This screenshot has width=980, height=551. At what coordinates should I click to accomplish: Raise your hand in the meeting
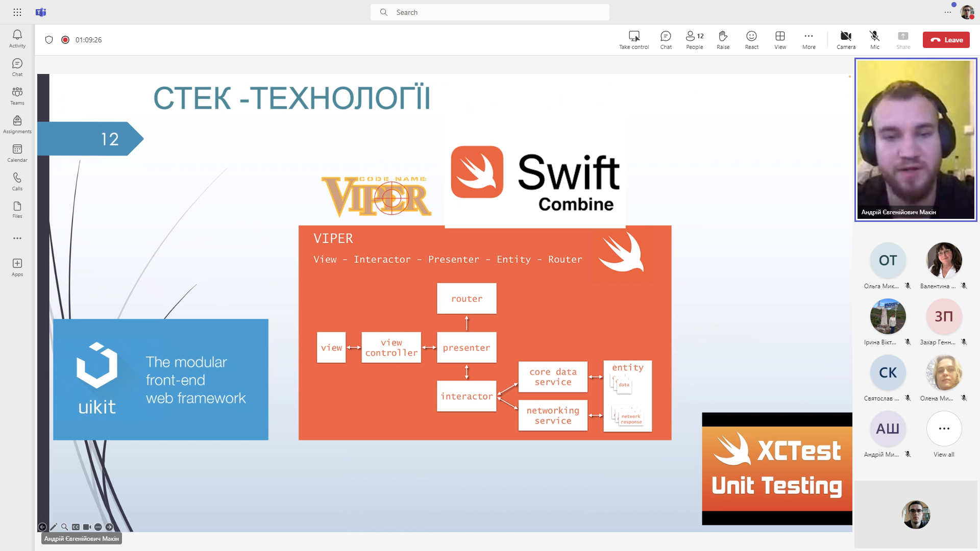pyautogui.click(x=723, y=39)
